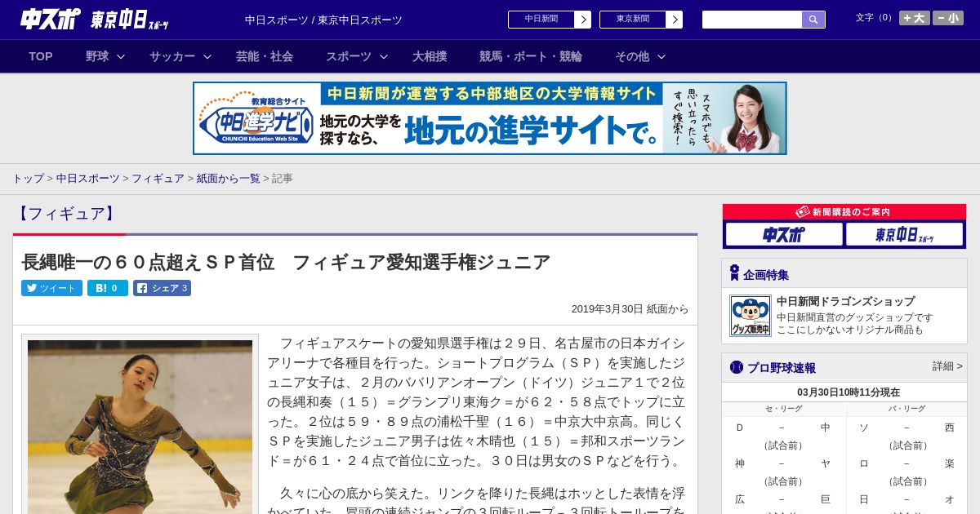980x514 pixels.
Task: Click the 中日進学ナビ banner advertisement
Action: point(490,118)
